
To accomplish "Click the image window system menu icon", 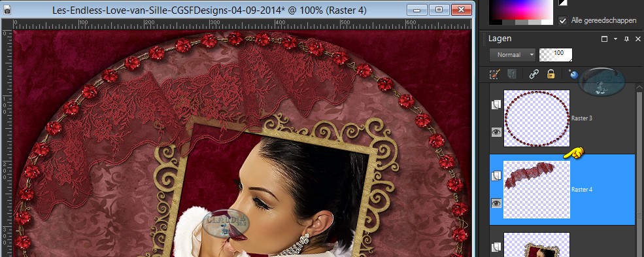I will (x=7, y=10).
